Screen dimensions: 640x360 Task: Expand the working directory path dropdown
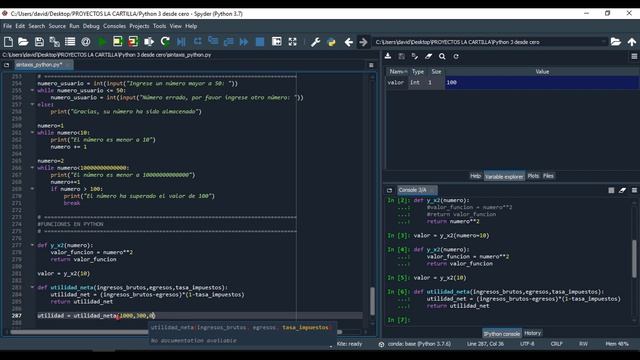pyautogui.click(x=604, y=42)
